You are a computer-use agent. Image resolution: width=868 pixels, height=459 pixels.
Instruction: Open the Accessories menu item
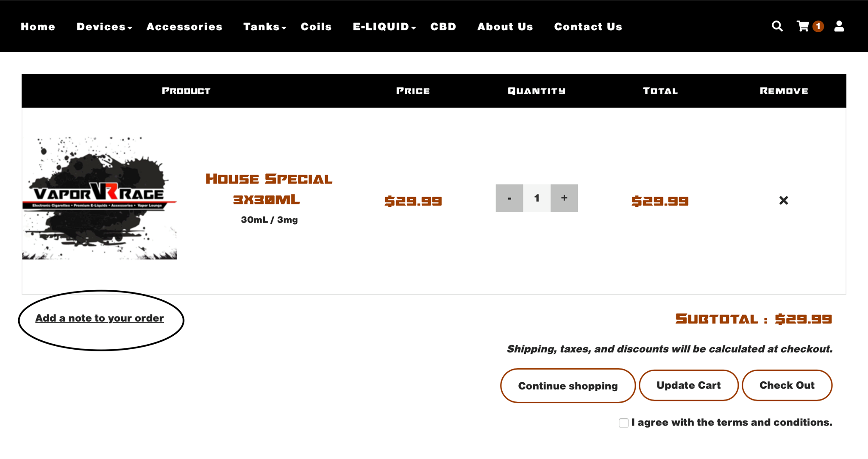(x=184, y=27)
